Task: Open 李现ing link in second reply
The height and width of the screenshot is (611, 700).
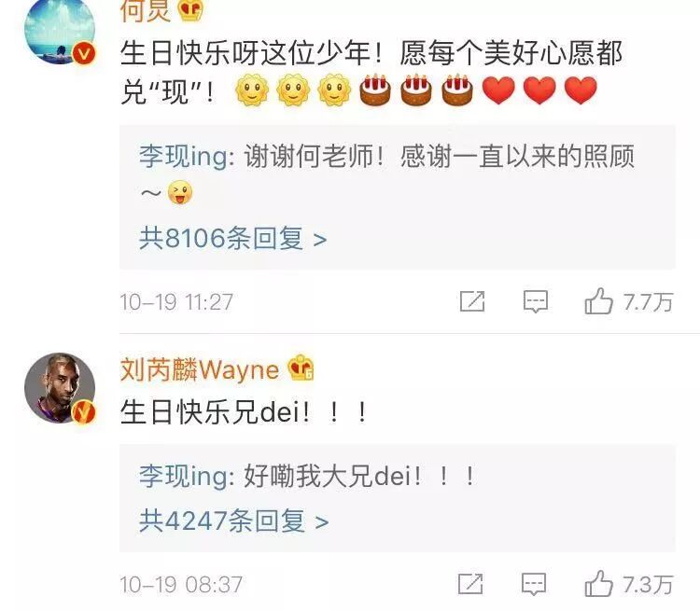Action: (187, 477)
